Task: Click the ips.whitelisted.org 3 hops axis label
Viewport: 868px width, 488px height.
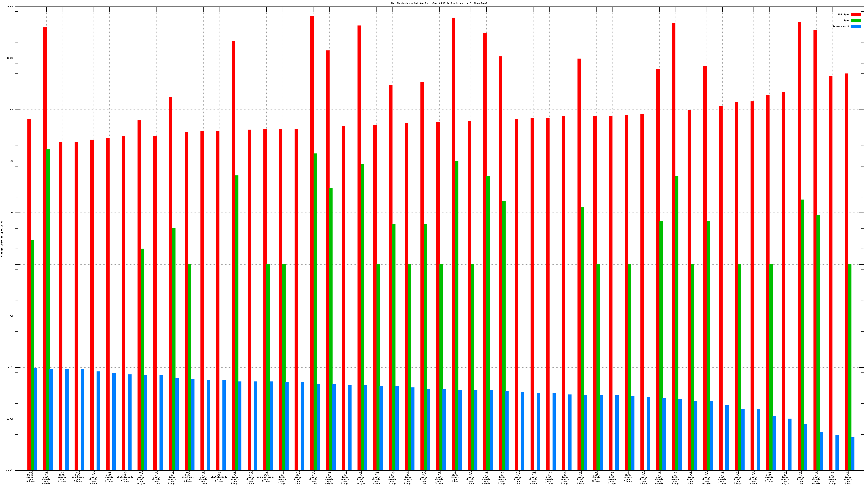Action: (125, 477)
